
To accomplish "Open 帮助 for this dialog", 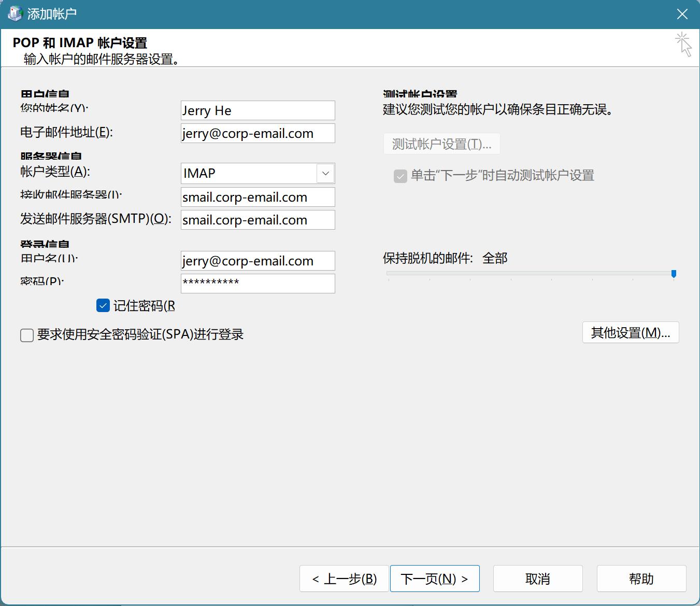I will 641,579.
